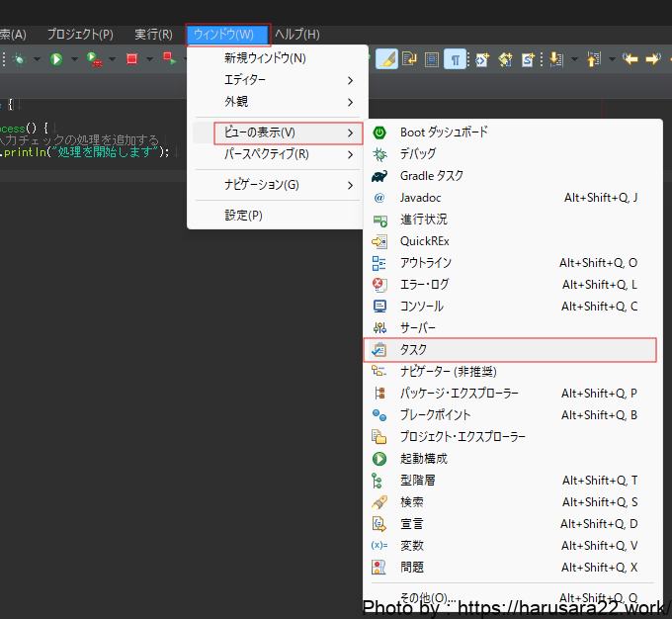Image resolution: width=672 pixels, height=619 pixels.
Task: Open the 問題 (Problems) view
Action: [x=411, y=568]
